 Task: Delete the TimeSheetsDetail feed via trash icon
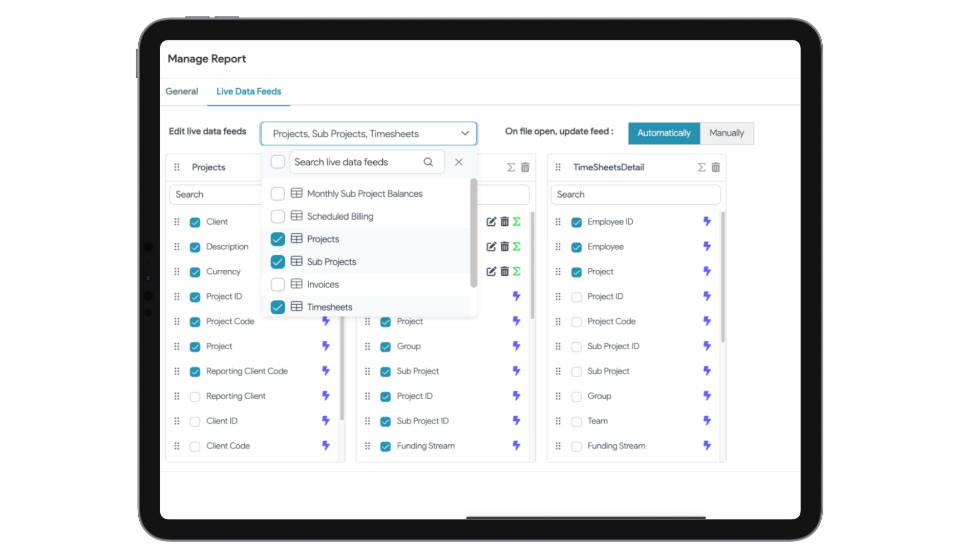click(x=716, y=167)
